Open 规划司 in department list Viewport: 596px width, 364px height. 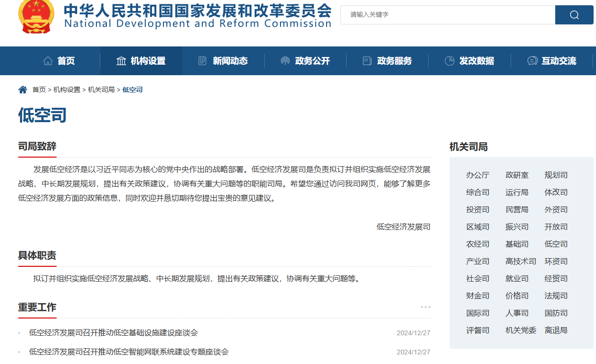click(556, 175)
